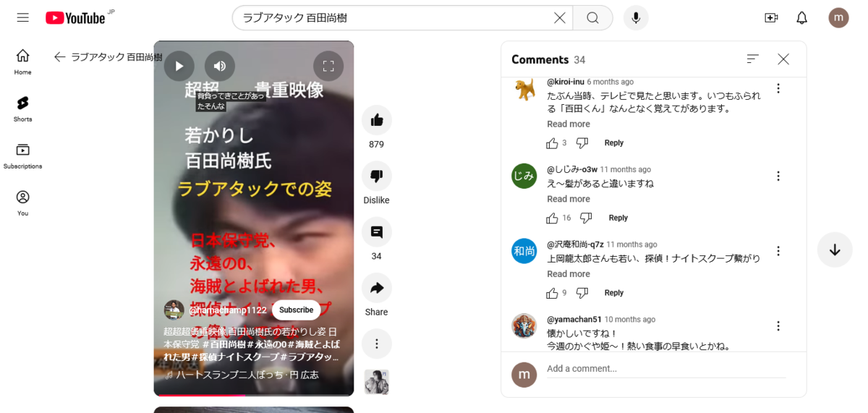This screenshot has width=868, height=413.
Task: Open the sound thumbnail below actions
Action: click(x=376, y=382)
